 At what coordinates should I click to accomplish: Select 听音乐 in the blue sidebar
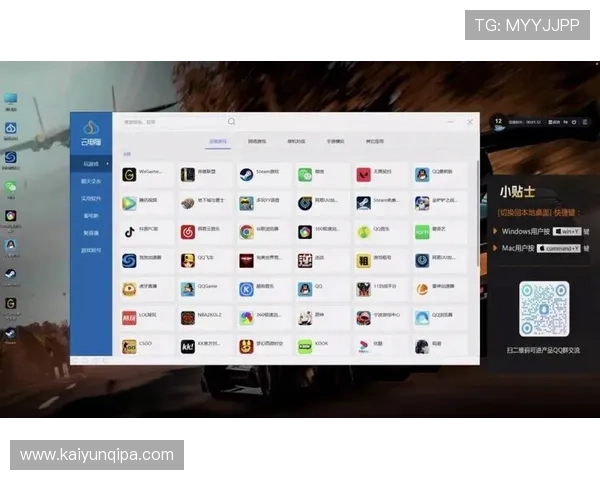pyautogui.click(x=91, y=233)
